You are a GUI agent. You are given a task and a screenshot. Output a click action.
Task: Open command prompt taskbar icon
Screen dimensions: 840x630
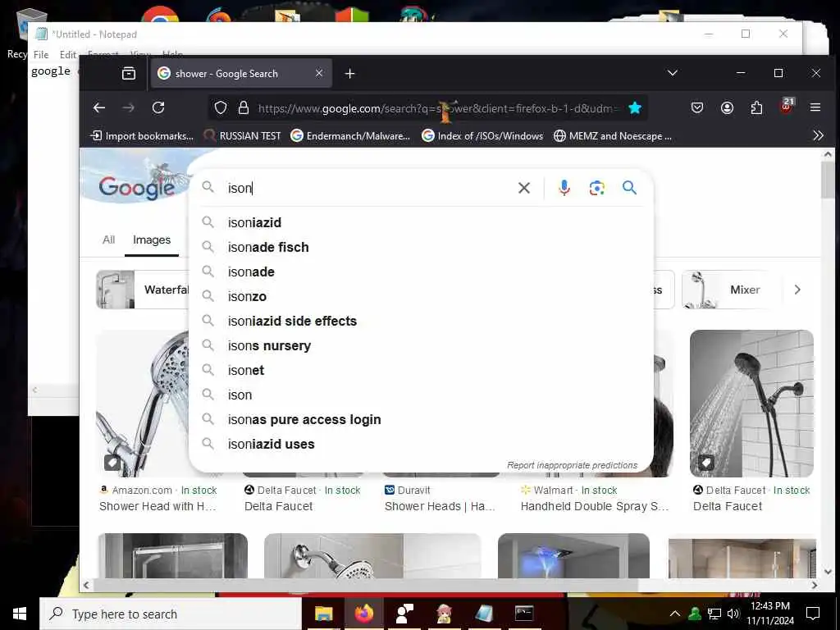coord(524,613)
